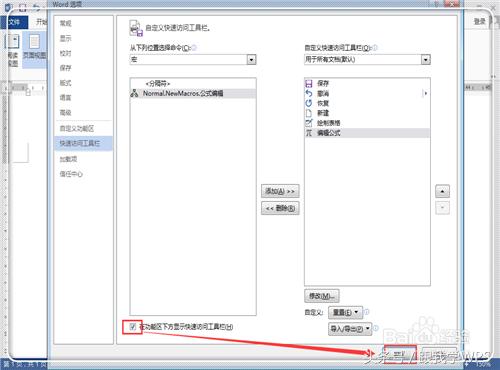Click info icon beside 自定义快速访问工具栏(Q) label
The height and width of the screenshot is (370, 500).
(374, 48)
